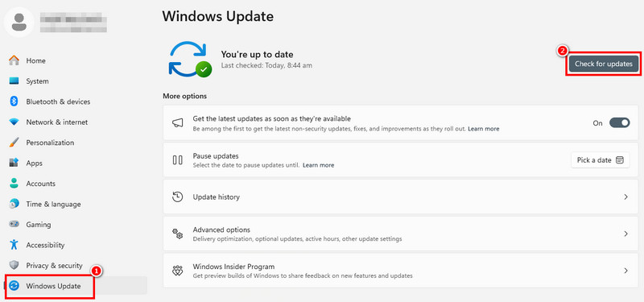Viewport: 644px width, 302px height.
Task: Click the Bluetooth icon in sidebar
Action: [x=14, y=101]
